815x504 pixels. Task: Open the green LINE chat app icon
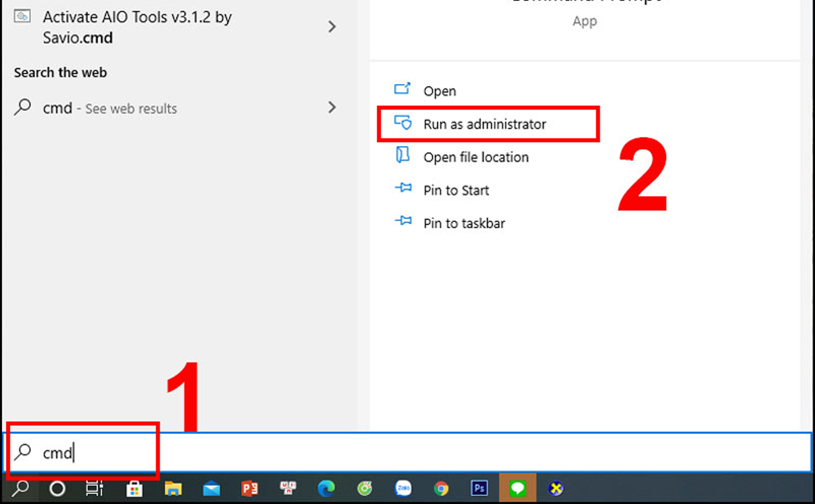click(x=518, y=488)
